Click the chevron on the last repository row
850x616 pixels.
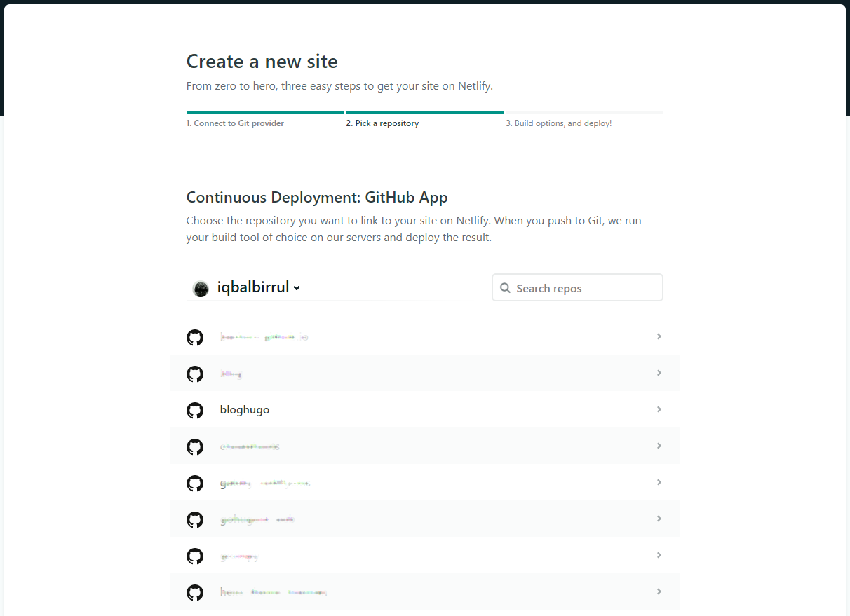[659, 591]
